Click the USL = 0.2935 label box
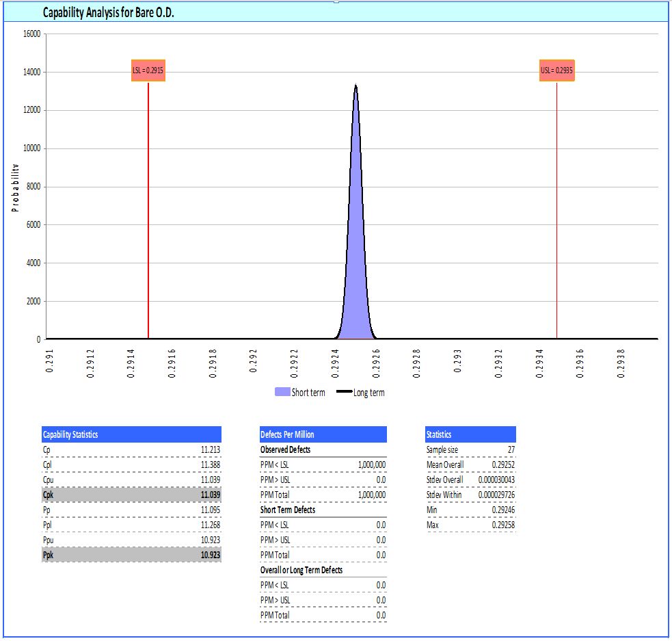Viewport: 672px width, 641px height. [556, 70]
